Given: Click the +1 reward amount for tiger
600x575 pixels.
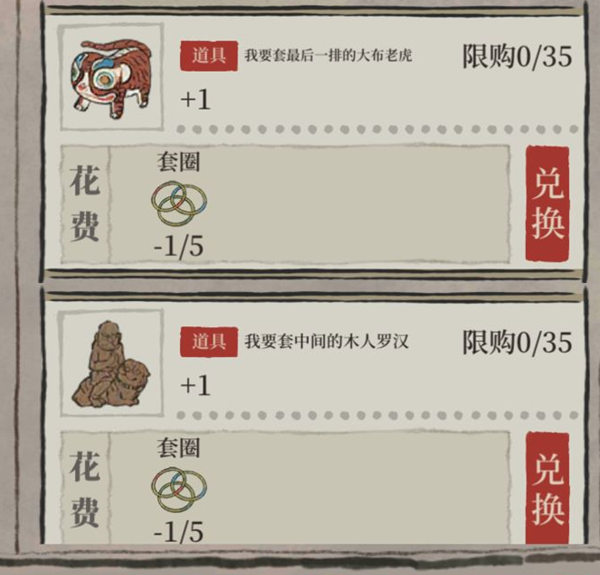Looking at the screenshot, I should [195, 100].
